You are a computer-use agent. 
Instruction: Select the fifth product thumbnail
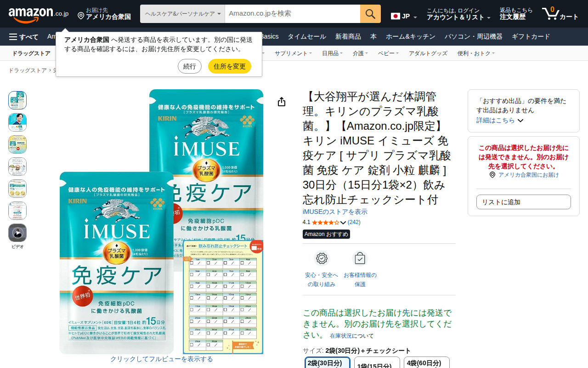(17, 189)
